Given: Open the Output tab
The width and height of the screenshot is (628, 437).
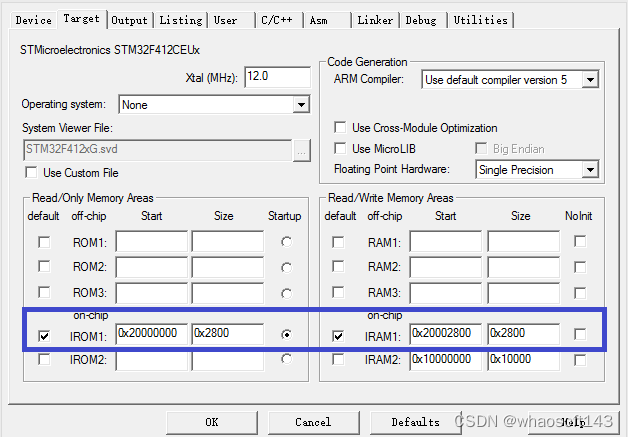Looking at the screenshot, I should pos(129,20).
